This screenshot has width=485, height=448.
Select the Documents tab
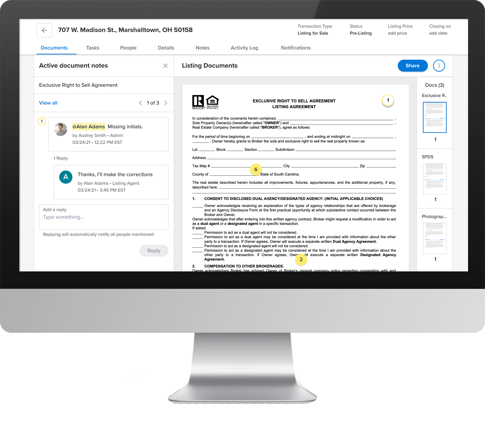[x=54, y=48]
